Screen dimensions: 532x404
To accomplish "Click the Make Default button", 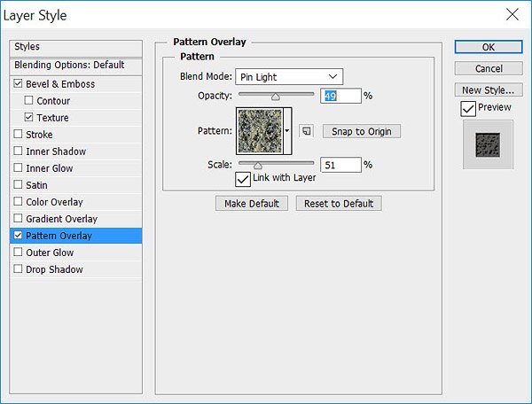I will pyautogui.click(x=252, y=204).
